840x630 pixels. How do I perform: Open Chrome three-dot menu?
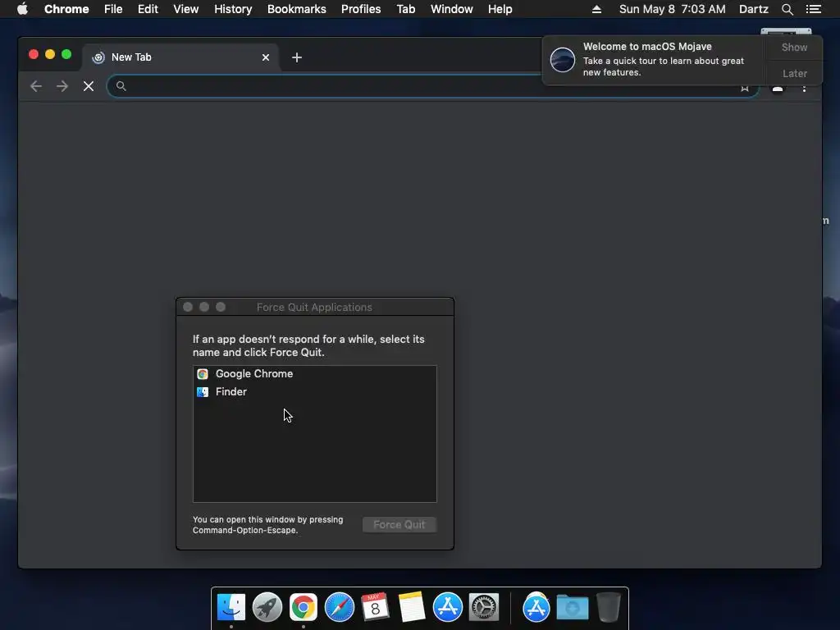click(x=804, y=88)
